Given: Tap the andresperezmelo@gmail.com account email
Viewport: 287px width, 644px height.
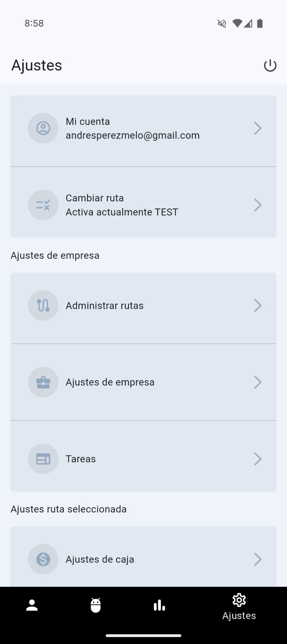Looking at the screenshot, I should coord(133,135).
